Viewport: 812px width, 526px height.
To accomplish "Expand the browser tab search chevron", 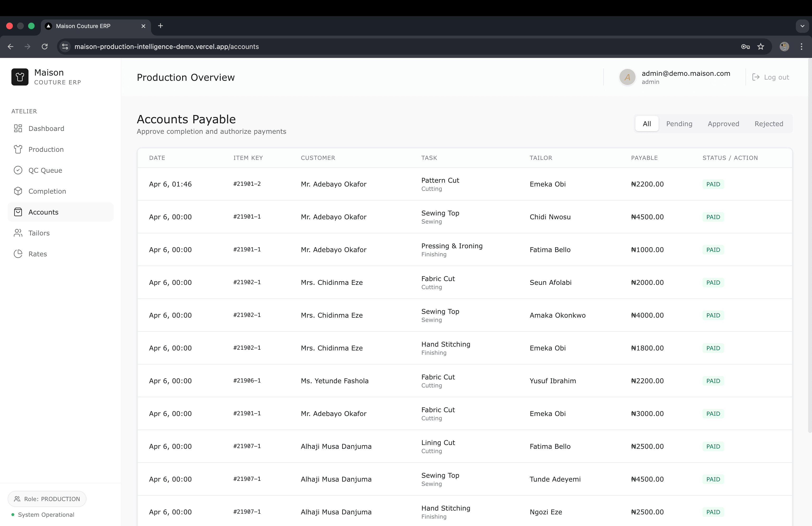I will pyautogui.click(x=802, y=26).
